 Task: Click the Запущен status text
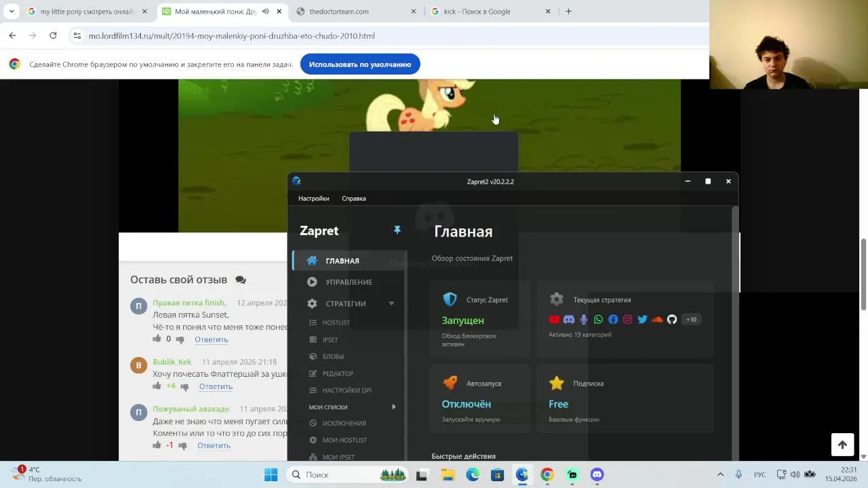coord(462,321)
